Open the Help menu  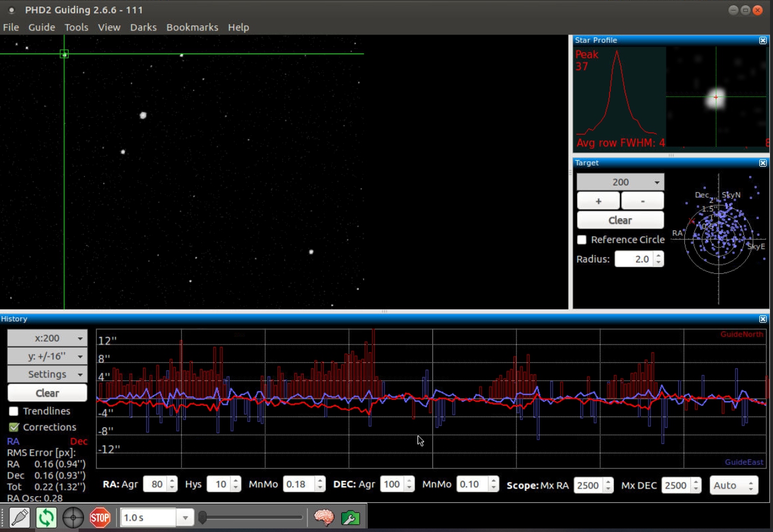(x=238, y=27)
